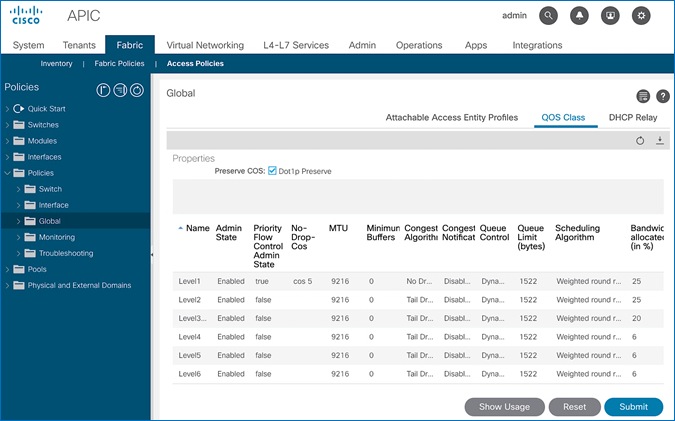Click the first round icon in Policies header
Viewport: 675px width, 421px height.
[103, 90]
